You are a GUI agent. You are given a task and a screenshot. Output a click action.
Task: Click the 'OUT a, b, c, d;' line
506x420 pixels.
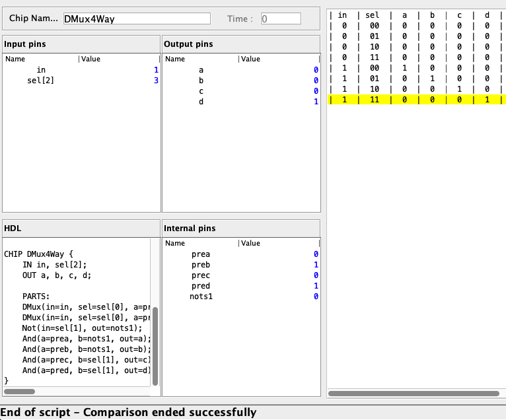coord(57,275)
